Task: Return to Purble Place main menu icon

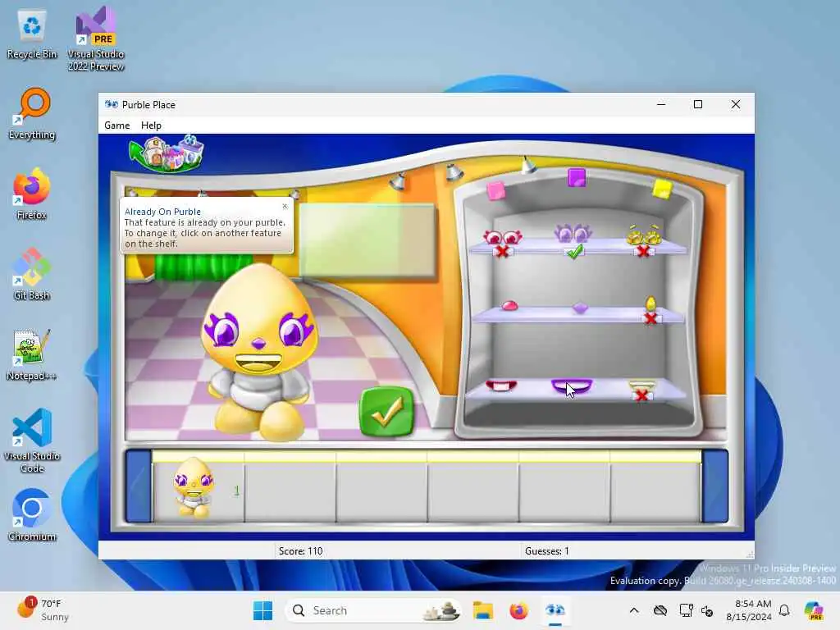Action: pos(167,153)
